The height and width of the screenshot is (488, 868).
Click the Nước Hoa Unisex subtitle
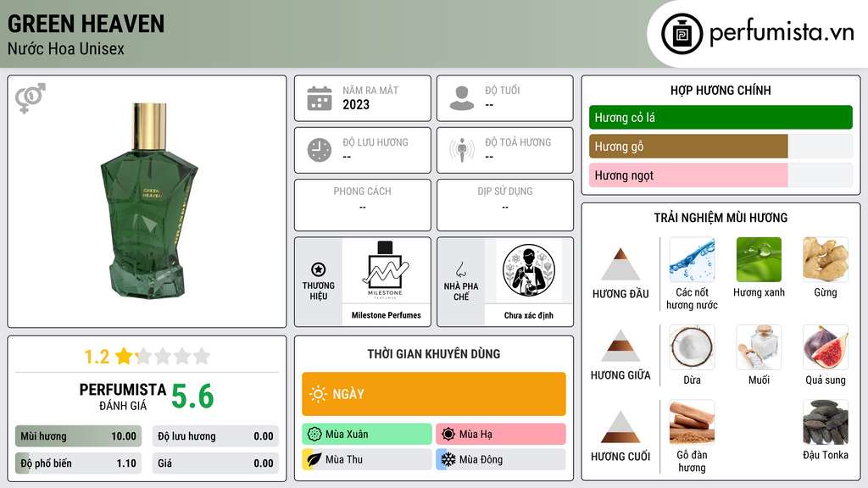point(66,49)
